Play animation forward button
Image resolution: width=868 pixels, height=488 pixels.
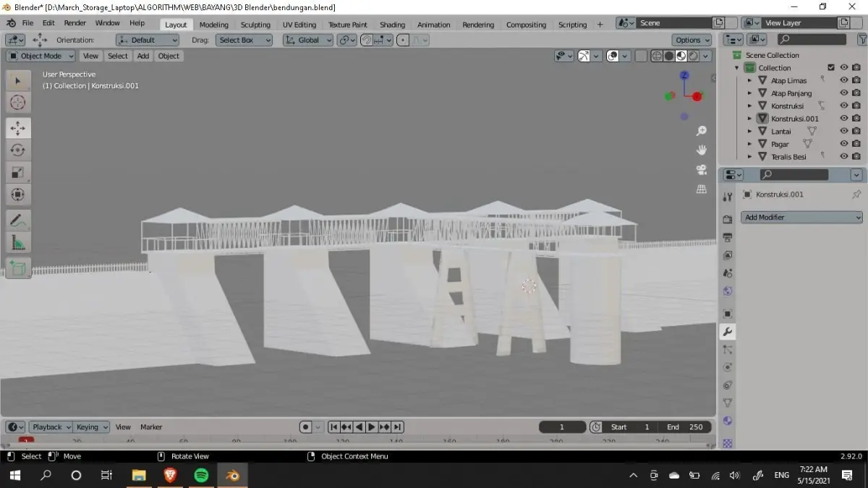click(x=372, y=427)
